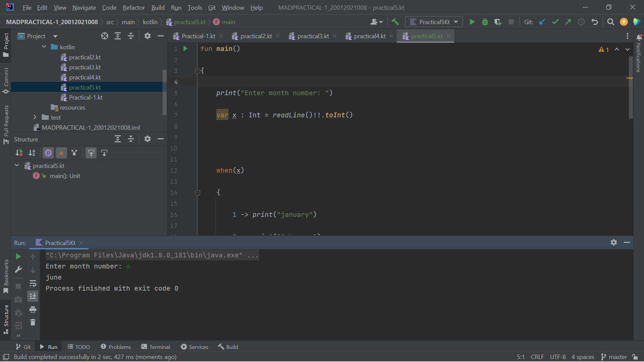
Task: Click the warning indicator in editor
Action: point(604,49)
